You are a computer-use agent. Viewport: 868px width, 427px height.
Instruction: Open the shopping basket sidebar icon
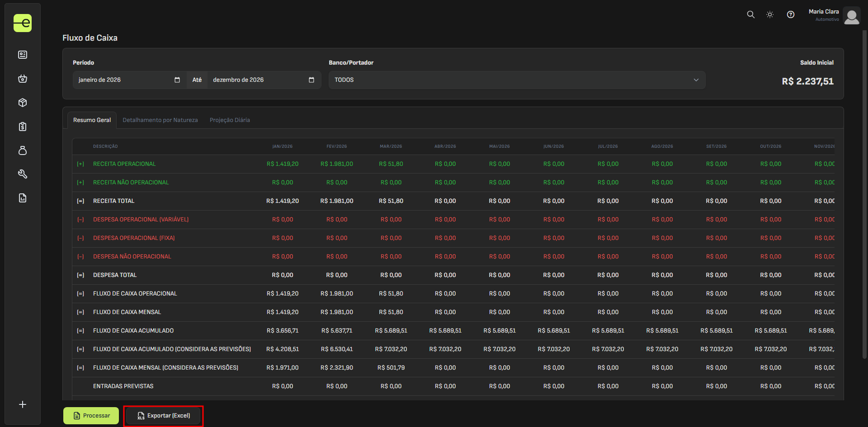click(23, 79)
